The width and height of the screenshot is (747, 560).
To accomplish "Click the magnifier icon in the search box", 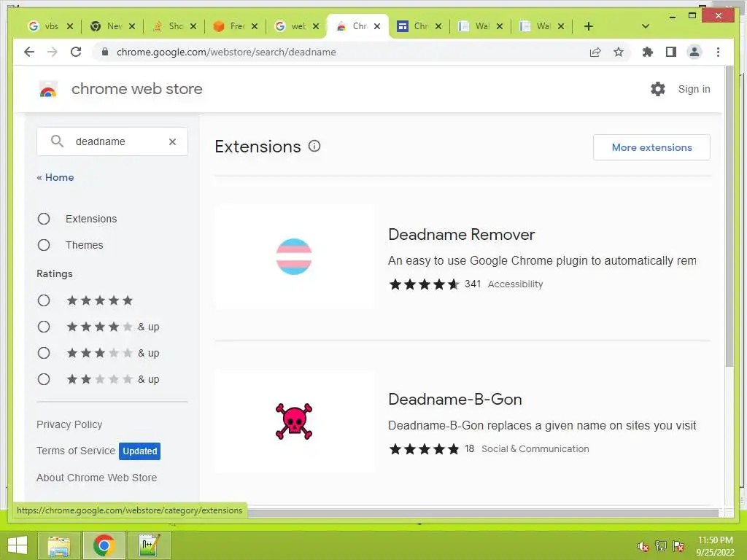I will tap(57, 141).
